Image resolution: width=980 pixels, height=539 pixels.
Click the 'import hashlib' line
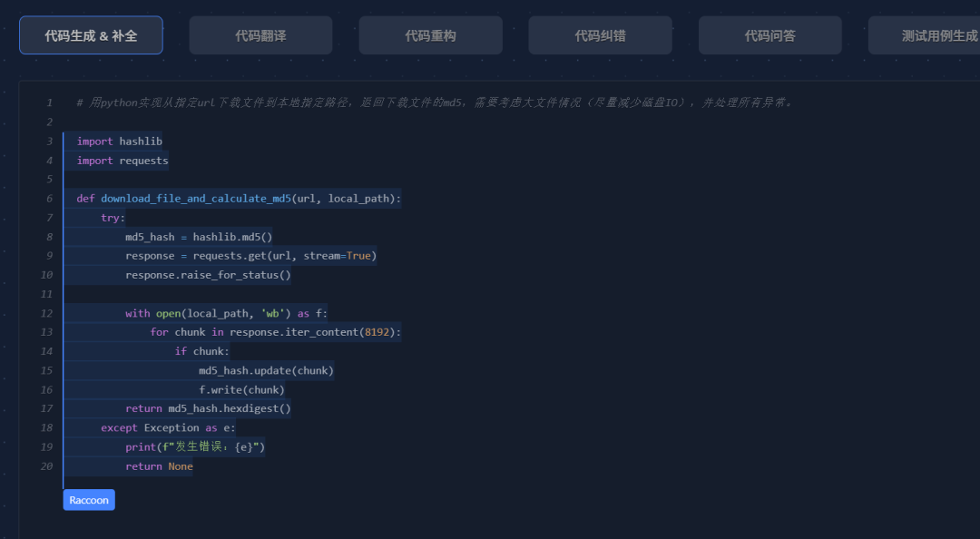coord(120,142)
